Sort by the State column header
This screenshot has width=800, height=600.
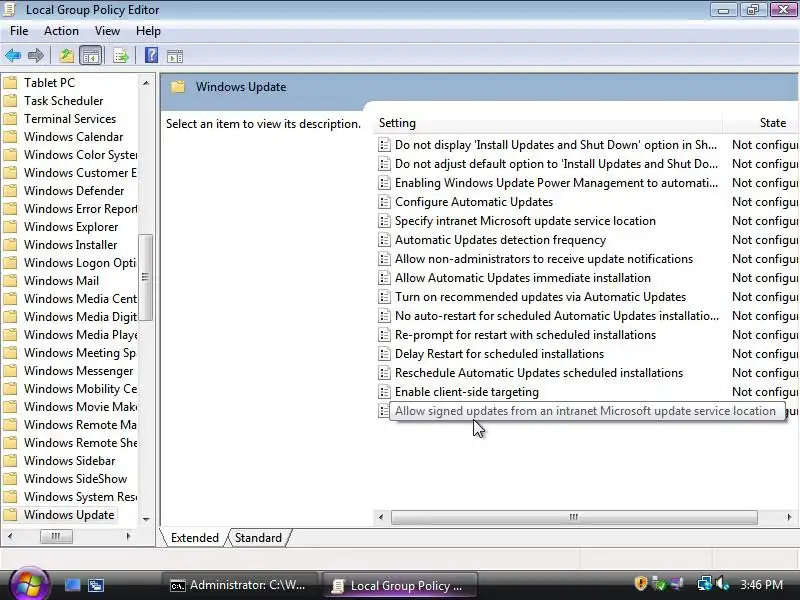pos(761,123)
